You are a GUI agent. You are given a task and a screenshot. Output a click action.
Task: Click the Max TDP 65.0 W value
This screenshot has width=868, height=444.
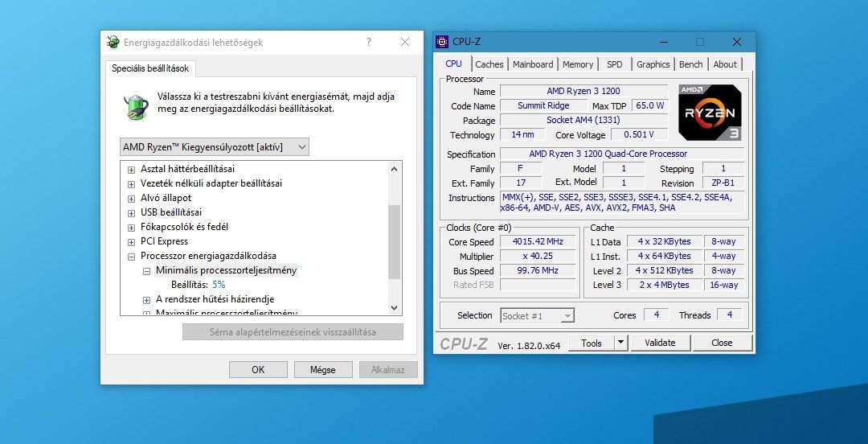(x=650, y=105)
